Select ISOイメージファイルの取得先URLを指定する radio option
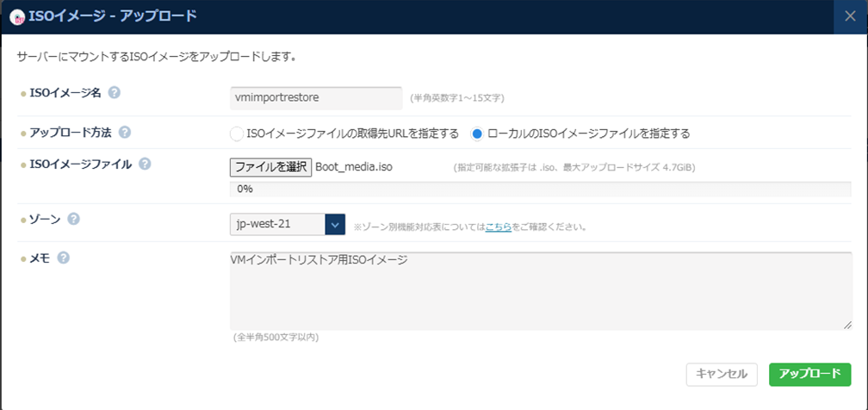The image size is (868, 410). pos(236,134)
